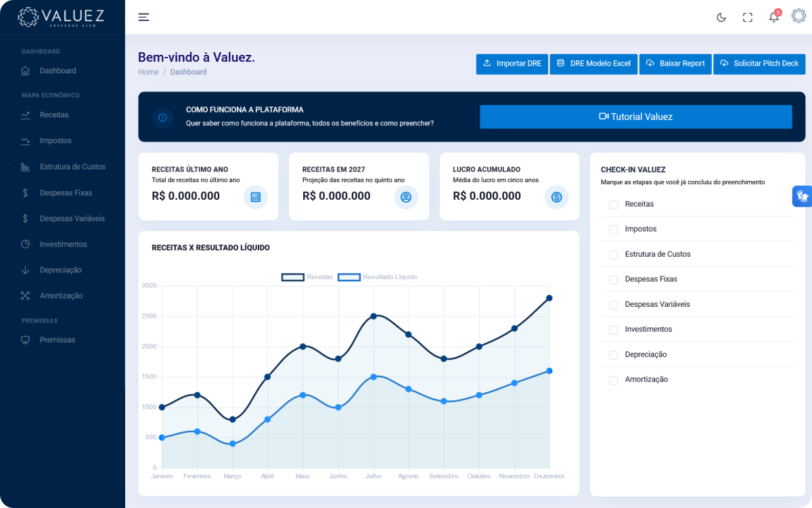The height and width of the screenshot is (508, 812).
Task: Click the Dashboard home icon in sidebar
Action: click(25, 70)
